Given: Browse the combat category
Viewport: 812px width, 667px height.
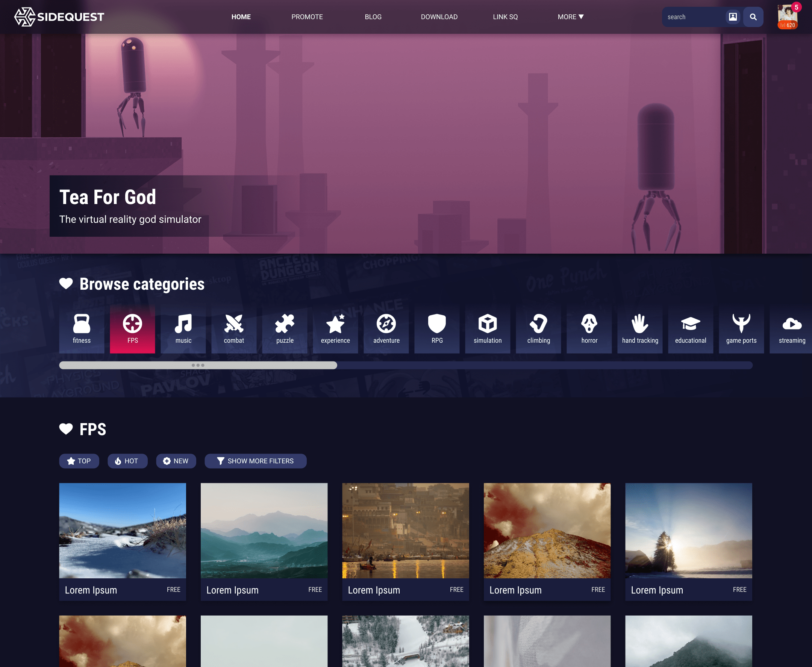Looking at the screenshot, I should coord(234,329).
